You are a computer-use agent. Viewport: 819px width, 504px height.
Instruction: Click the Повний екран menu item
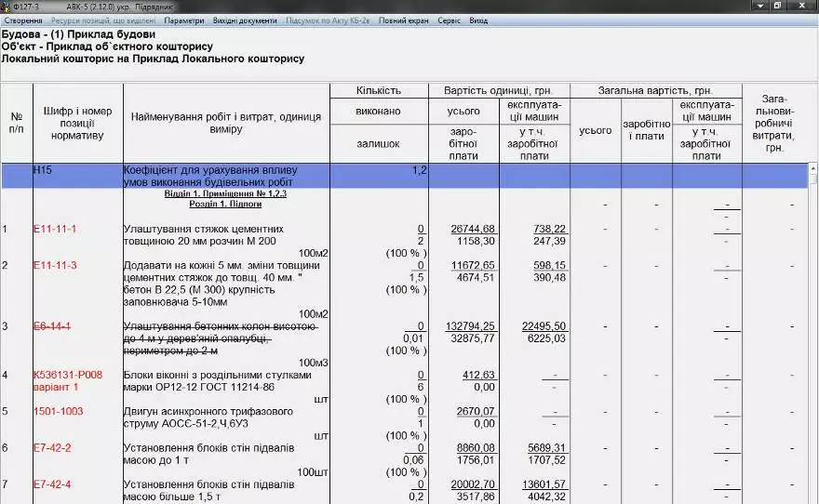coord(405,20)
